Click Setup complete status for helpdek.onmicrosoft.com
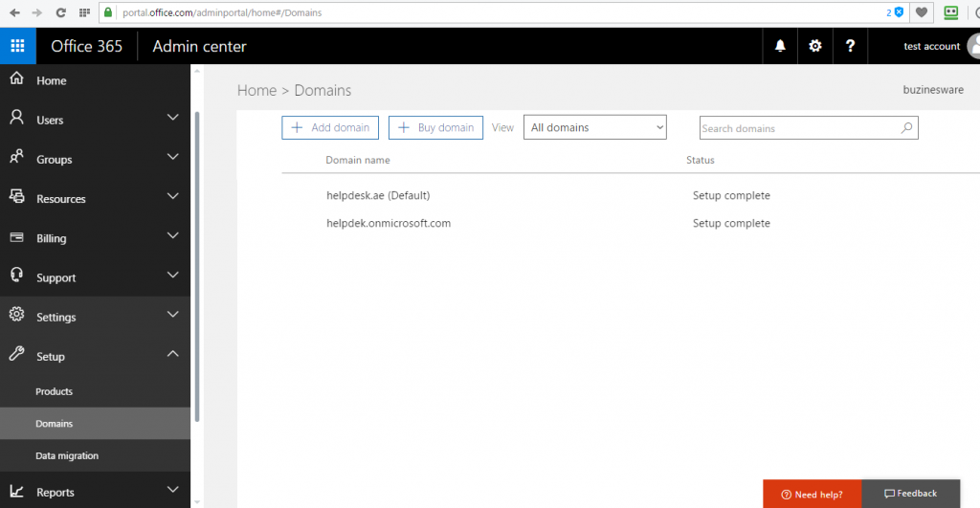This screenshot has height=508, width=980. pos(731,223)
